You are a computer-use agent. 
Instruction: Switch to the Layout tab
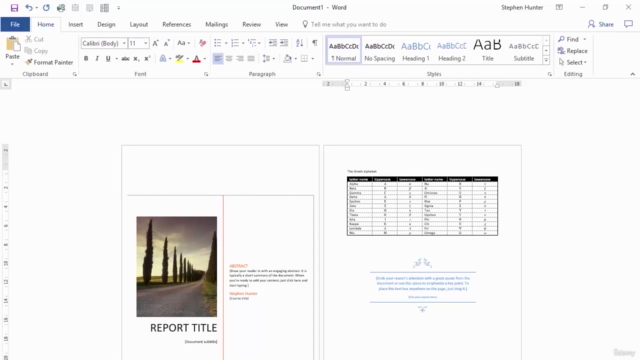click(139, 24)
